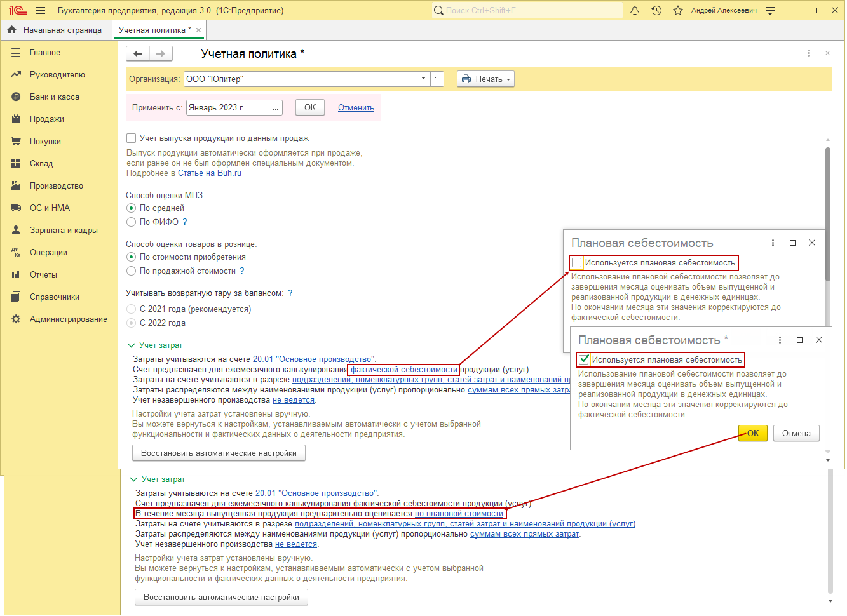Open main hamburger menu near 1C logo

41,10
